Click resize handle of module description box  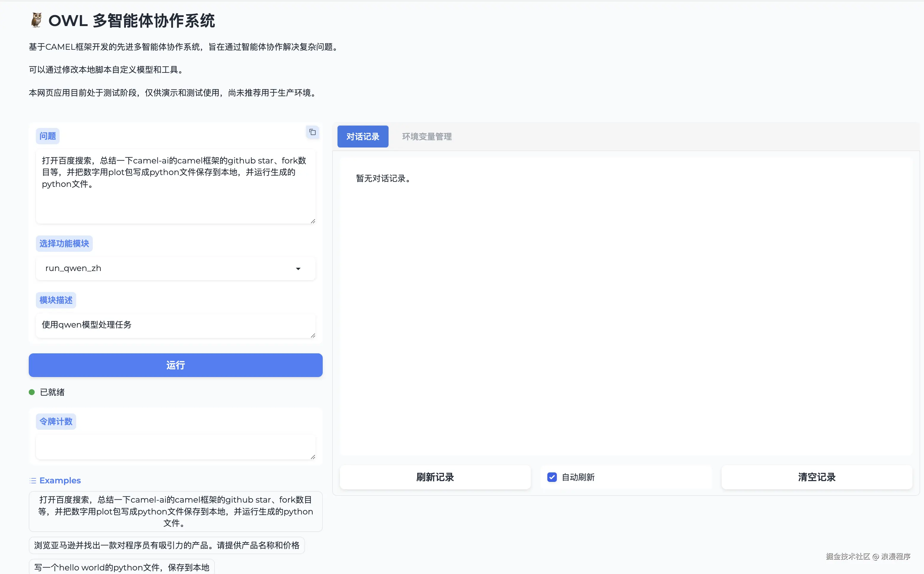click(x=313, y=335)
